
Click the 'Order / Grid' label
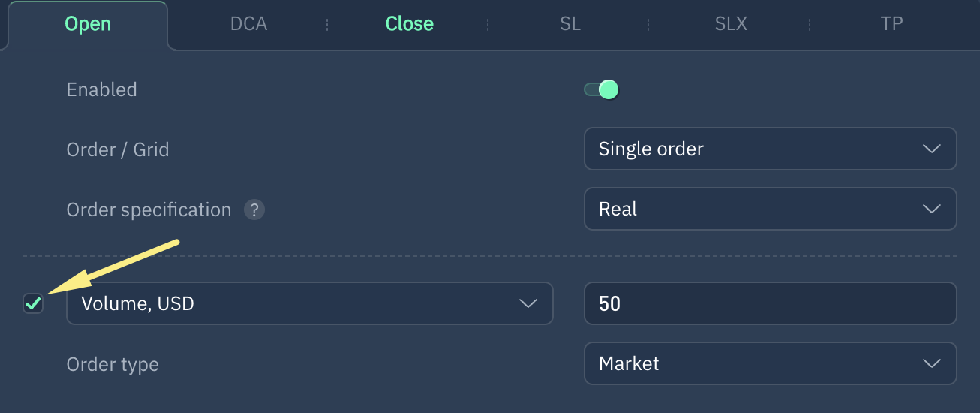[x=118, y=149]
